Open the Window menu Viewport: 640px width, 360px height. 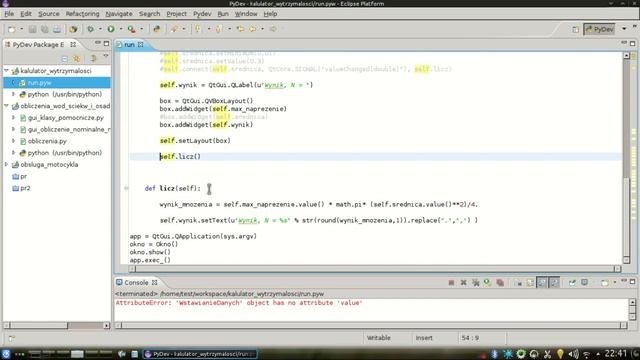pyautogui.click(x=246, y=14)
